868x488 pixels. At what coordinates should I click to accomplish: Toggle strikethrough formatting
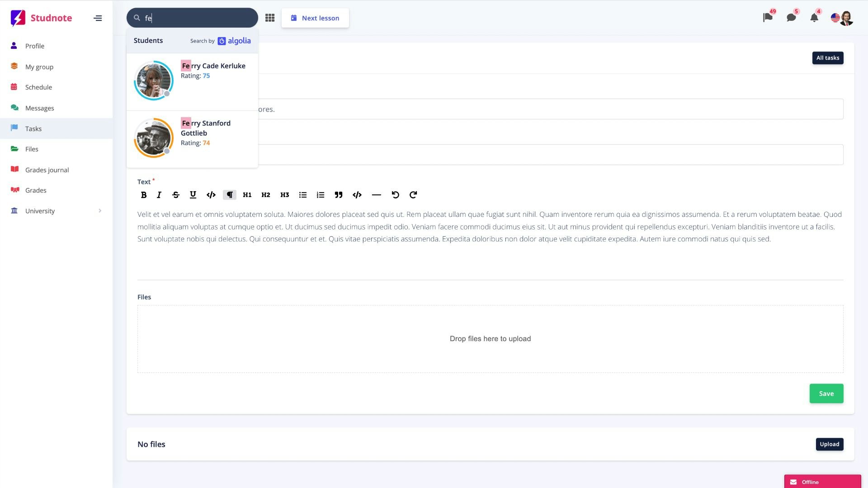click(176, 195)
